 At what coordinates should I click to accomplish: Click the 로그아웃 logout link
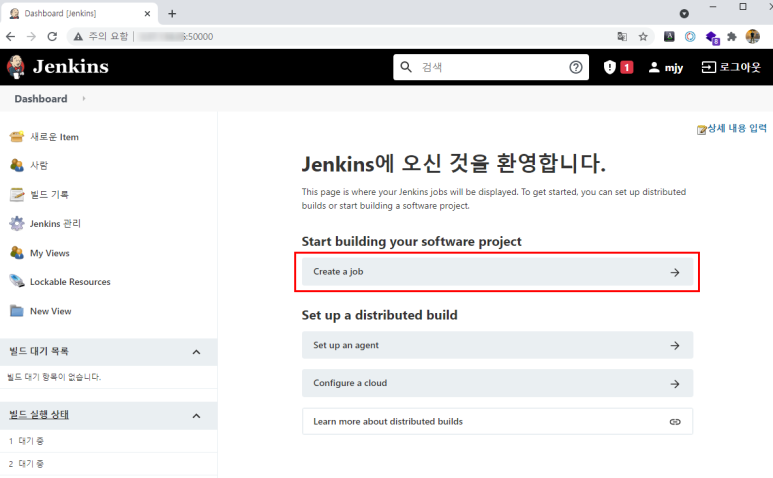pos(731,67)
